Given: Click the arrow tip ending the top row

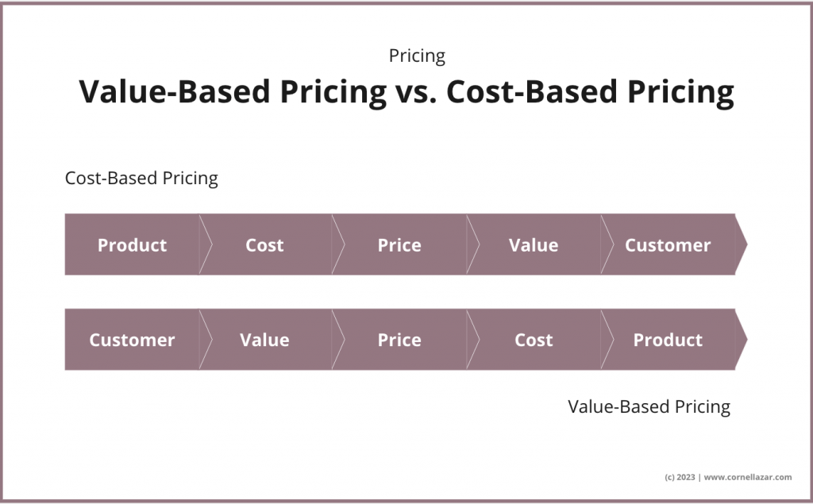Looking at the screenshot, I should pos(742,244).
